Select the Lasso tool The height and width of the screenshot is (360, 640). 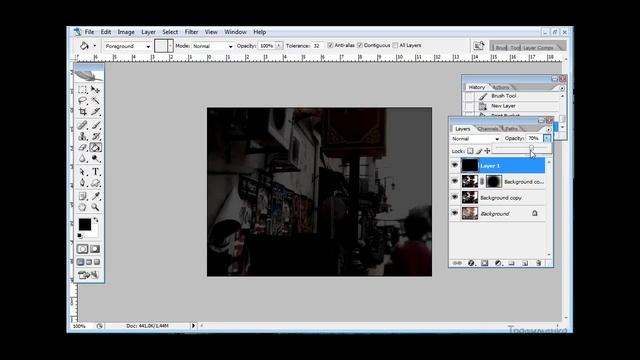click(x=82, y=100)
